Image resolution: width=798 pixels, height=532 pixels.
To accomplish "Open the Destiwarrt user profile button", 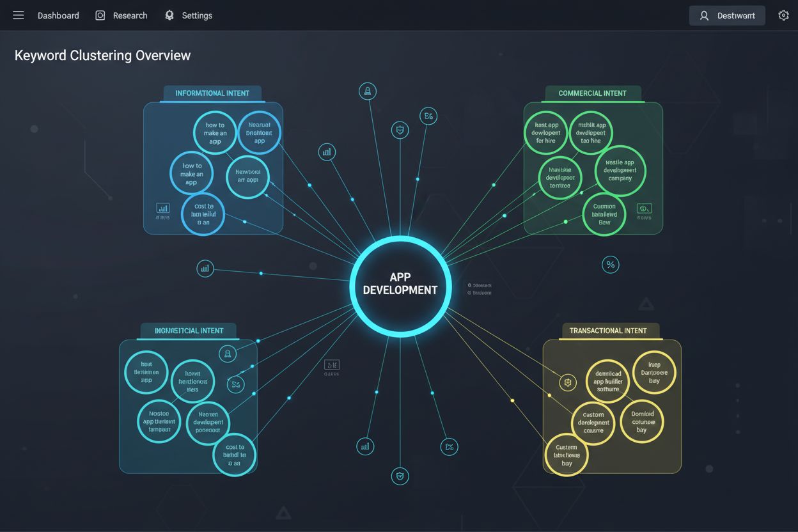I will coord(727,15).
